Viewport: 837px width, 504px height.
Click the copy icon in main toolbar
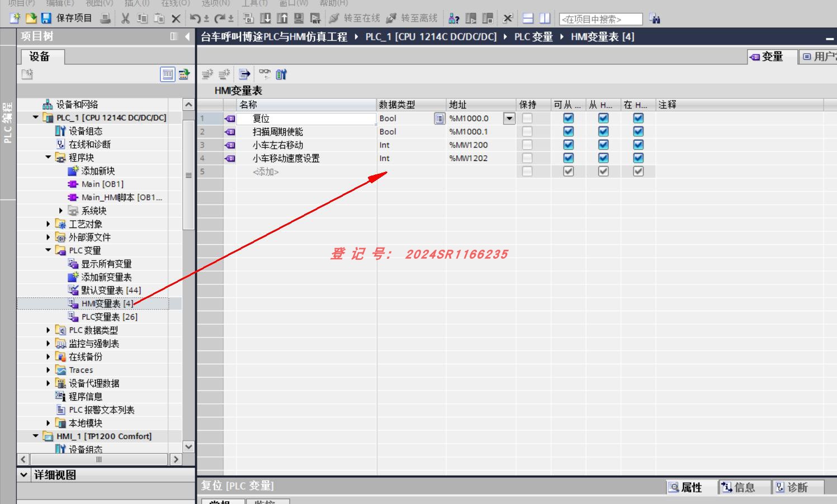pos(142,18)
